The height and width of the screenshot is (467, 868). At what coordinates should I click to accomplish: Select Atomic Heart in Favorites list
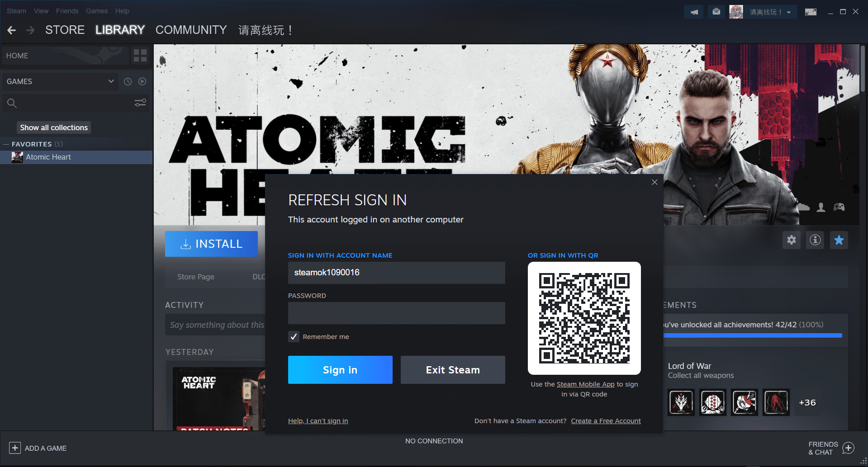[x=76, y=157]
